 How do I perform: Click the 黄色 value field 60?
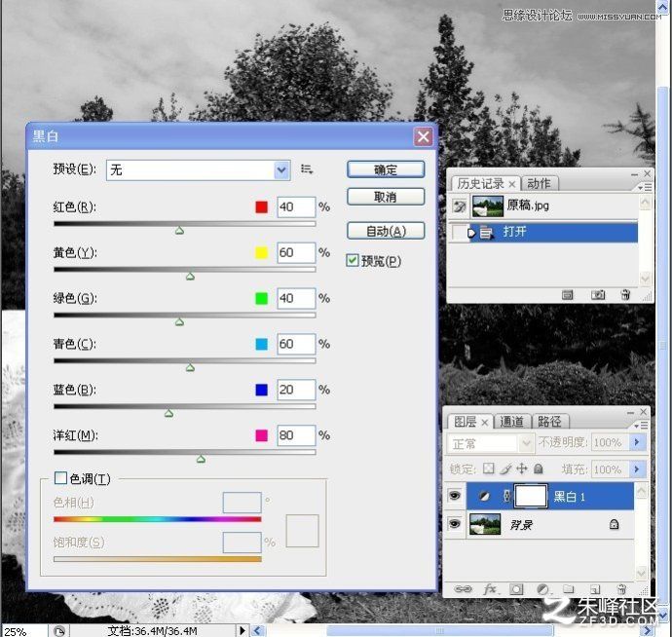296,252
